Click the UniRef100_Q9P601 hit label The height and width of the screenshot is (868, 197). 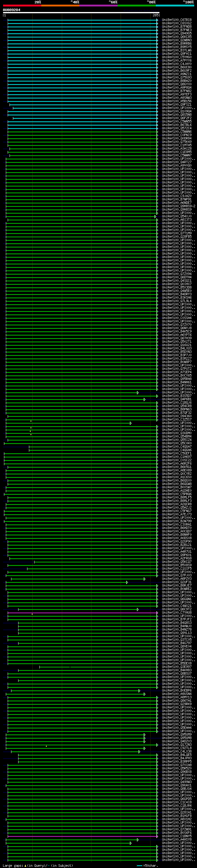[x=177, y=555]
